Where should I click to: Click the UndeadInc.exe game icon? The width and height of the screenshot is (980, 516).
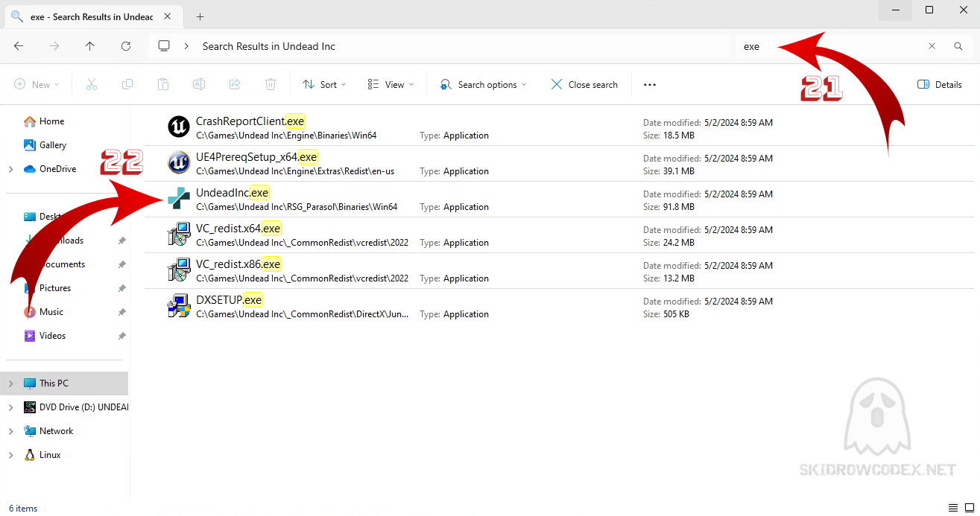click(x=179, y=199)
